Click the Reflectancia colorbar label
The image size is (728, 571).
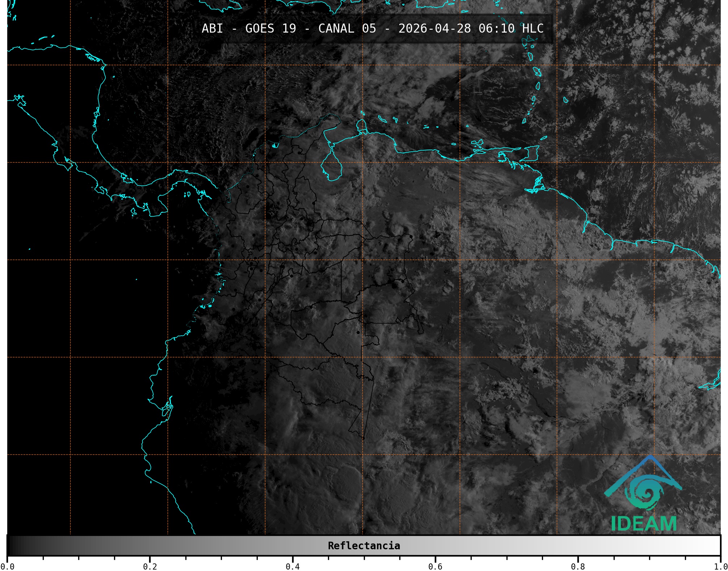tap(364, 546)
